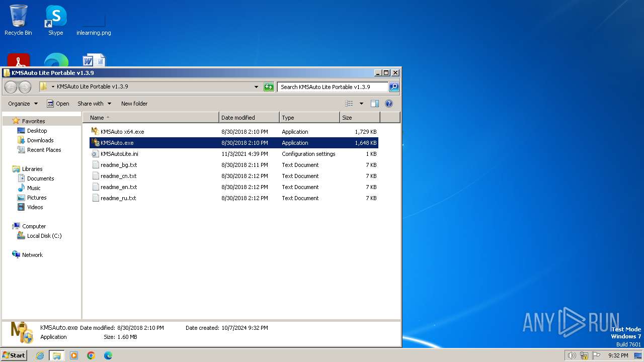Sort files by Date modified column
644x362 pixels.
pos(250,118)
